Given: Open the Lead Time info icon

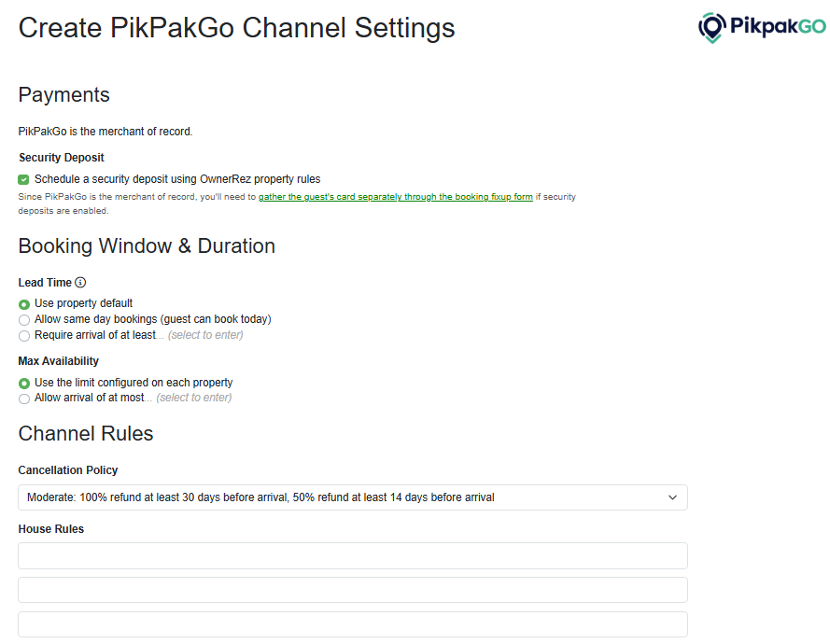Looking at the screenshot, I should pos(80,283).
